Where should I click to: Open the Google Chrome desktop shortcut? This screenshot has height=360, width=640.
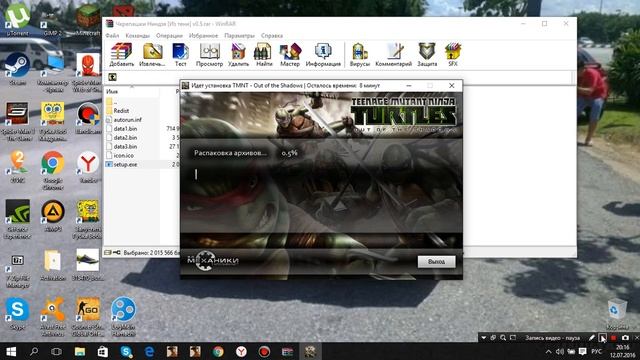[x=53, y=170]
